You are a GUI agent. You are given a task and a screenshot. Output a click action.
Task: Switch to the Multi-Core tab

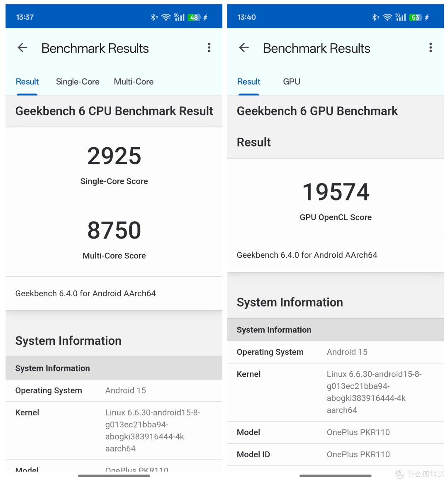pyautogui.click(x=134, y=82)
